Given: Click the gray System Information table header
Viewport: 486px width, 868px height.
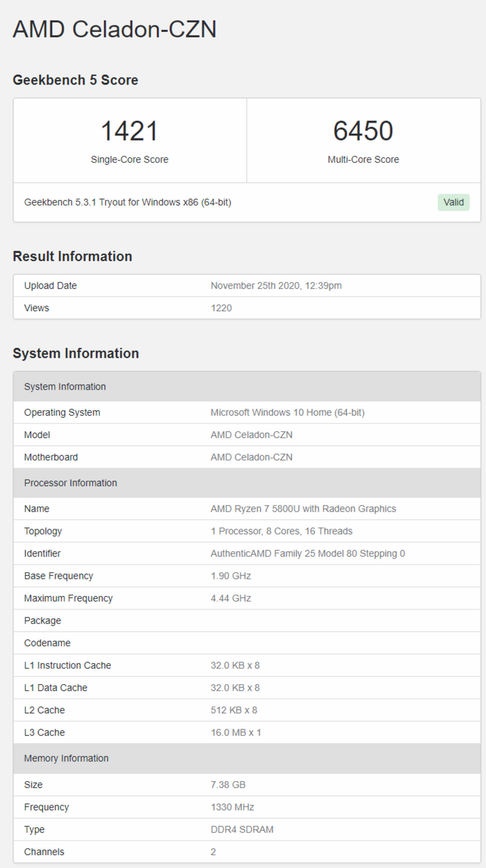Looking at the screenshot, I should (247, 386).
